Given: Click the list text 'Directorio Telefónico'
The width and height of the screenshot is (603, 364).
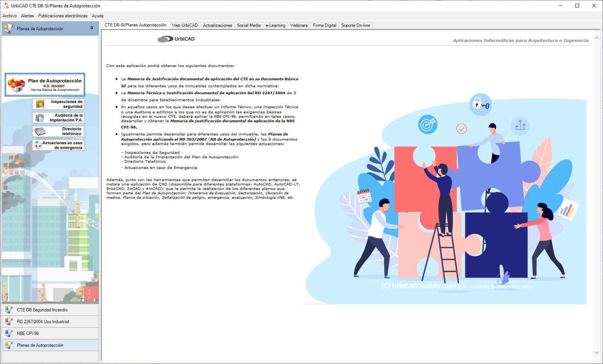Looking at the screenshot, I should coord(145,161).
